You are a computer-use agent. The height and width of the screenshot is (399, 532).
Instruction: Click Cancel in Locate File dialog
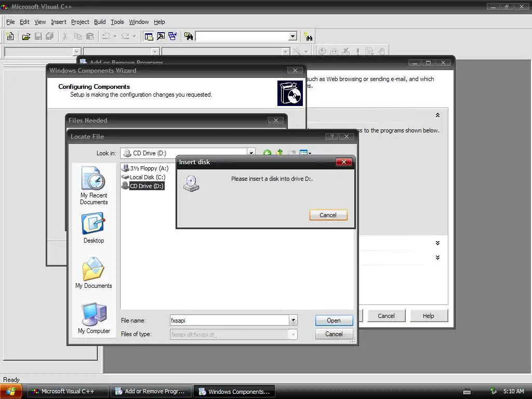tap(334, 334)
